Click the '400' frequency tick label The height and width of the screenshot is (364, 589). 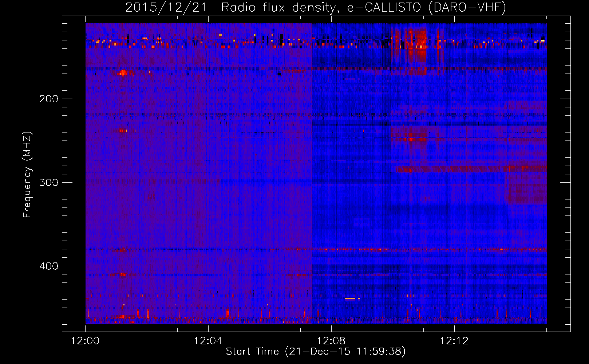coord(49,266)
